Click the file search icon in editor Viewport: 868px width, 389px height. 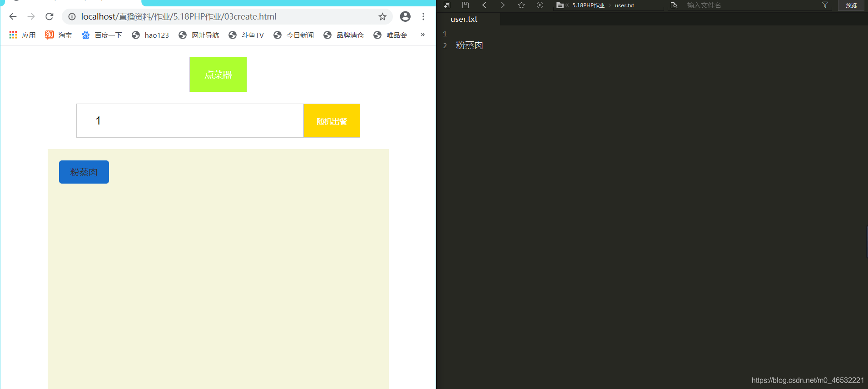click(x=674, y=5)
